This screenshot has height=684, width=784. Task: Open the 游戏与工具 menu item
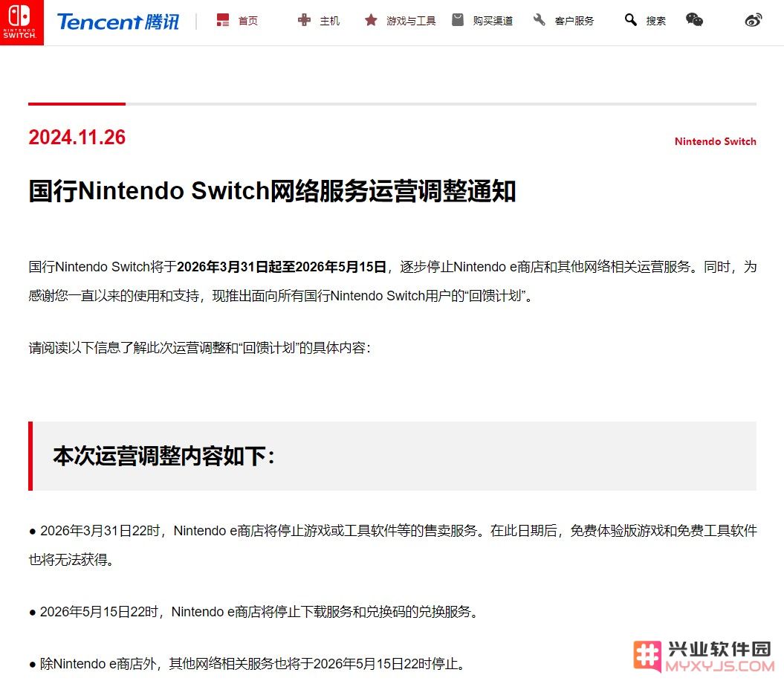pyautogui.click(x=411, y=21)
